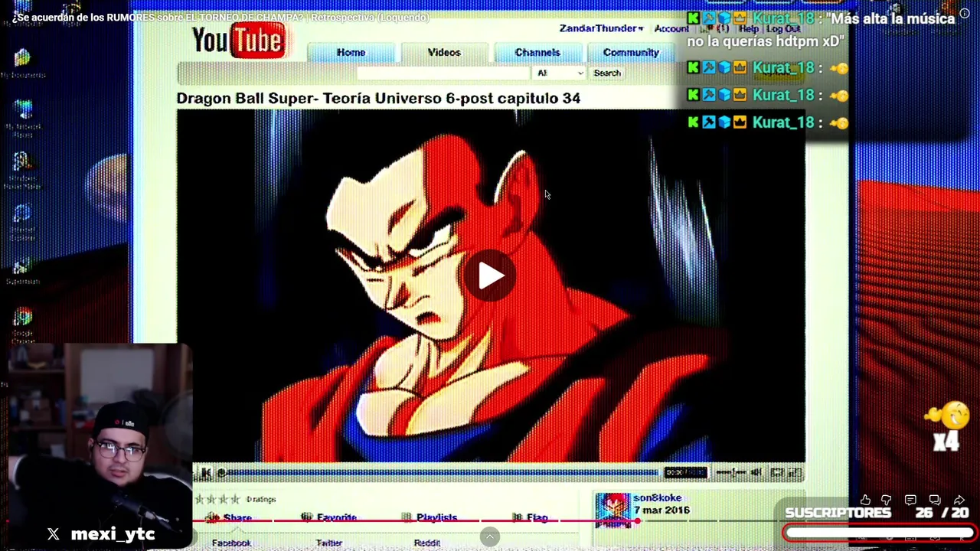980x551 pixels.
Task: Click the retro player blue seek bar
Action: tap(440, 473)
